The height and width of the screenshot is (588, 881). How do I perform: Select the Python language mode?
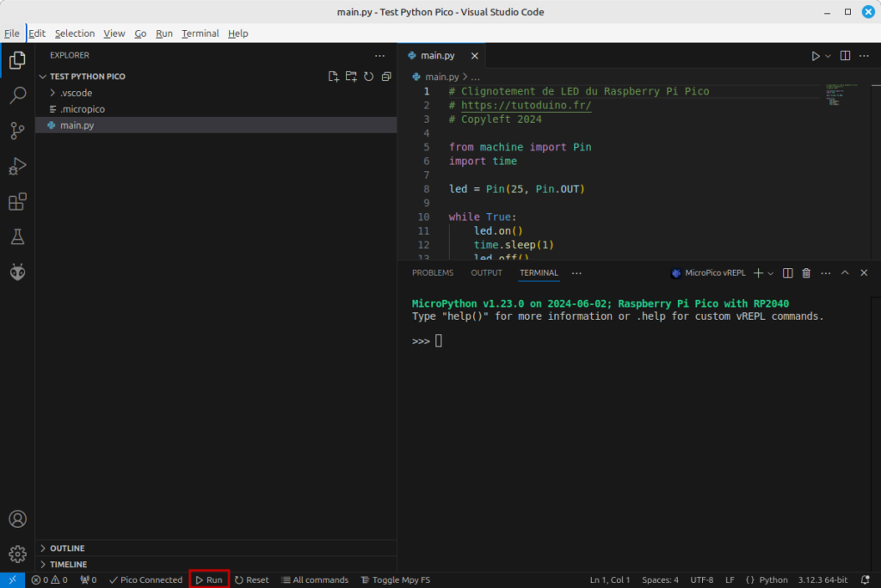coord(773,580)
